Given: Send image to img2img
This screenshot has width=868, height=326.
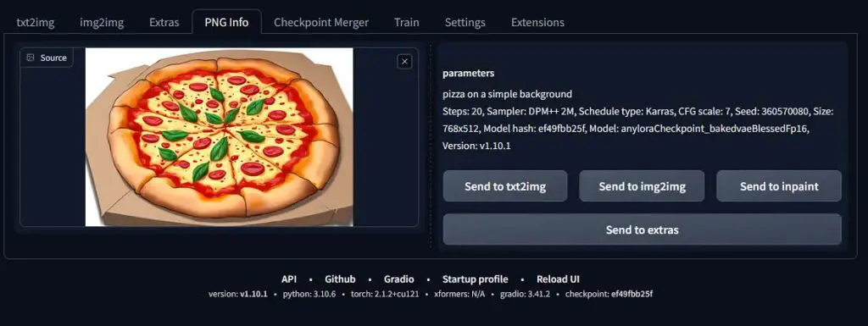Looking at the screenshot, I should [x=642, y=186].
